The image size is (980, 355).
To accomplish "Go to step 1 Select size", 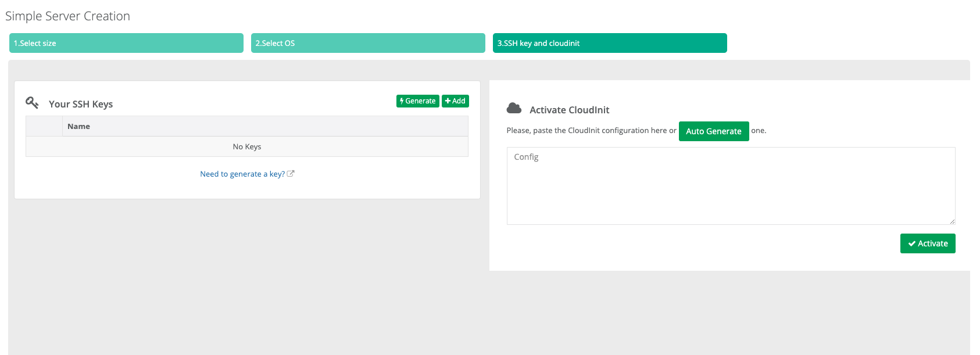I will (126, 43).
